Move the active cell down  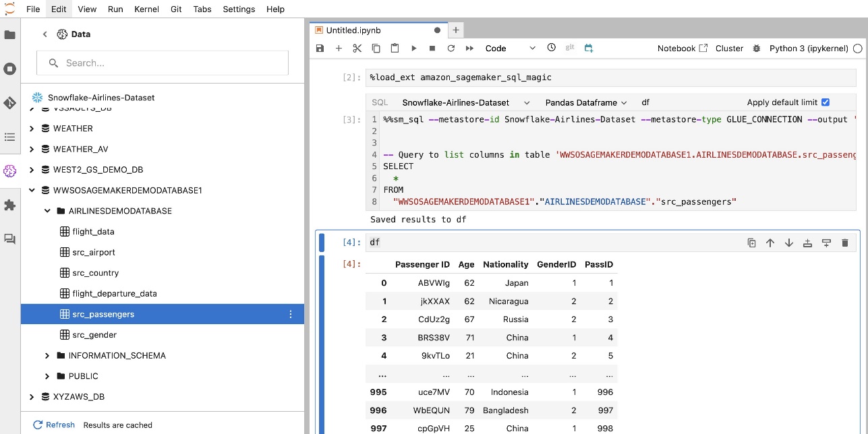788,243
